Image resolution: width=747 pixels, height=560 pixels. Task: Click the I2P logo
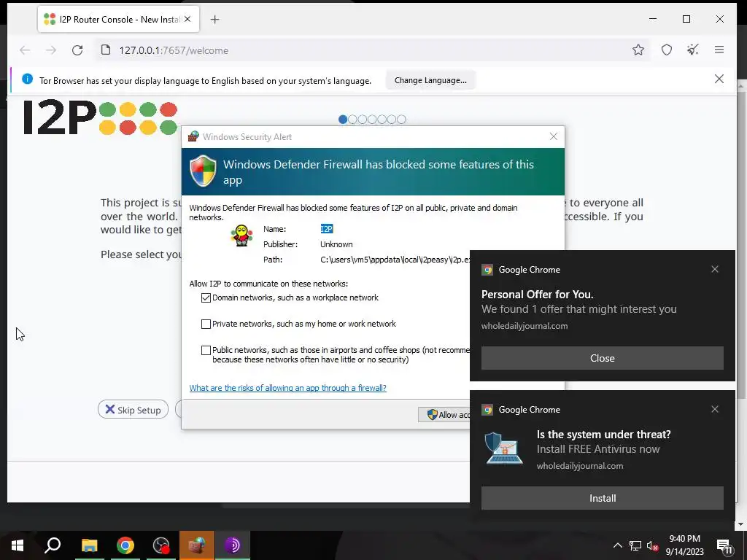tap(101, 117)
